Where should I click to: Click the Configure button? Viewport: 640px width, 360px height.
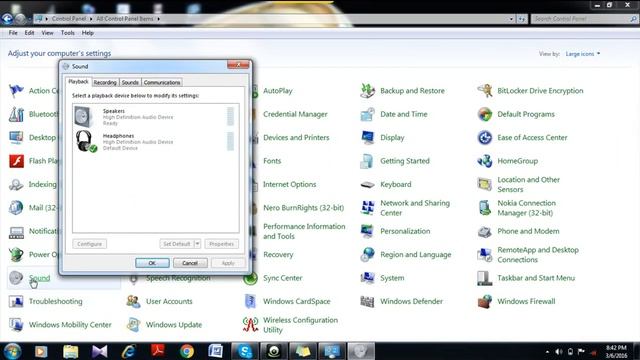[90, 244]
